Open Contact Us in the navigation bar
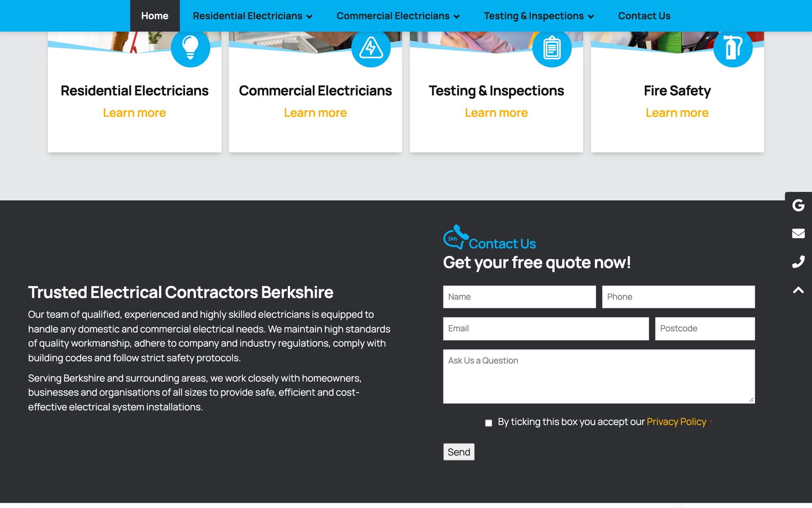 [644, 16]
